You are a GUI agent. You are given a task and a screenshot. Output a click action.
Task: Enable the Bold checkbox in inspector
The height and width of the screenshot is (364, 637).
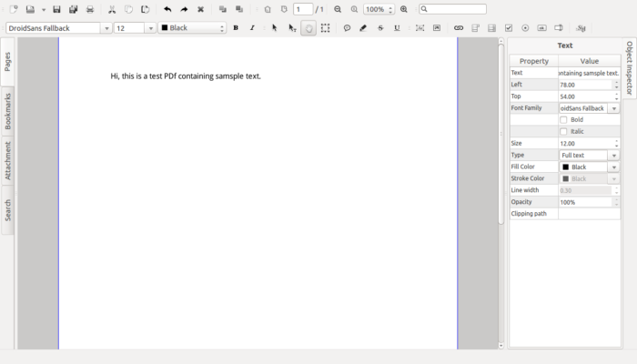[563, 120]
